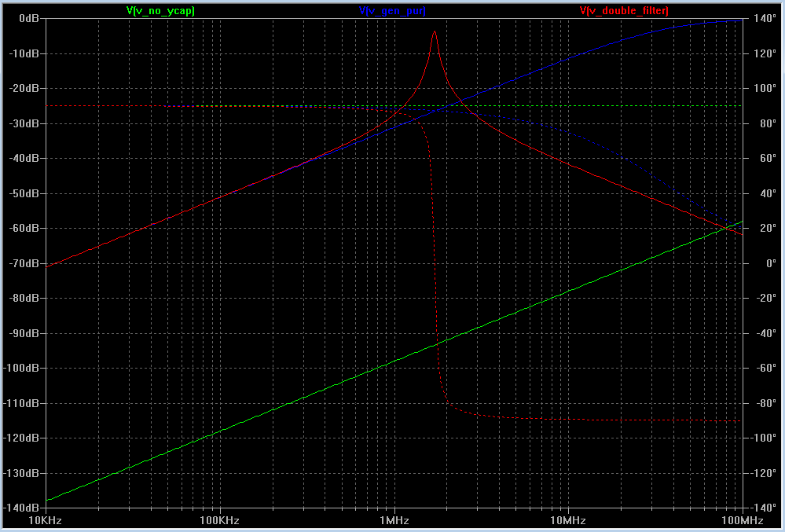Click the -60° phase axis label
Screen dimensions: 785x532
point(765,369)
